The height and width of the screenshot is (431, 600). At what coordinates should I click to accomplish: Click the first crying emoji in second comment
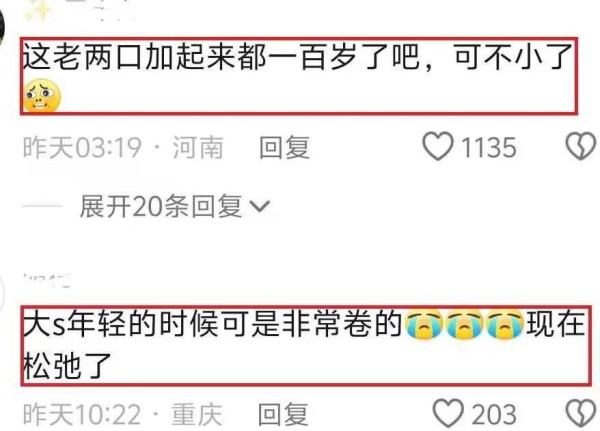[423, 325]
